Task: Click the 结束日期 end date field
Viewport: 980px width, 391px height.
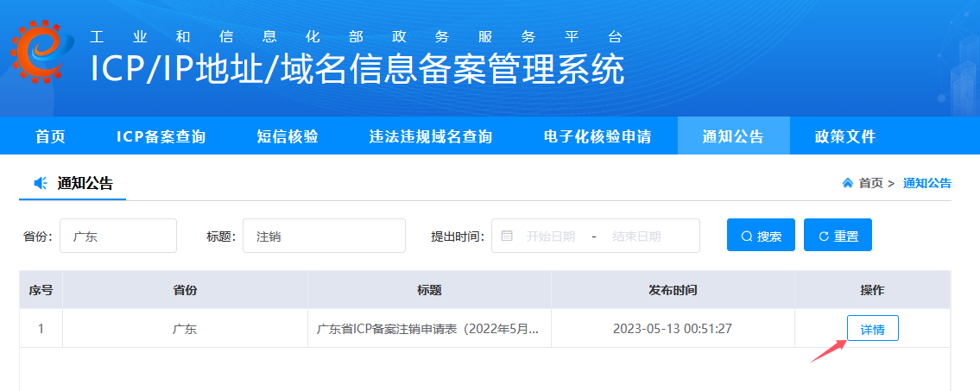Action: [637, 236]
